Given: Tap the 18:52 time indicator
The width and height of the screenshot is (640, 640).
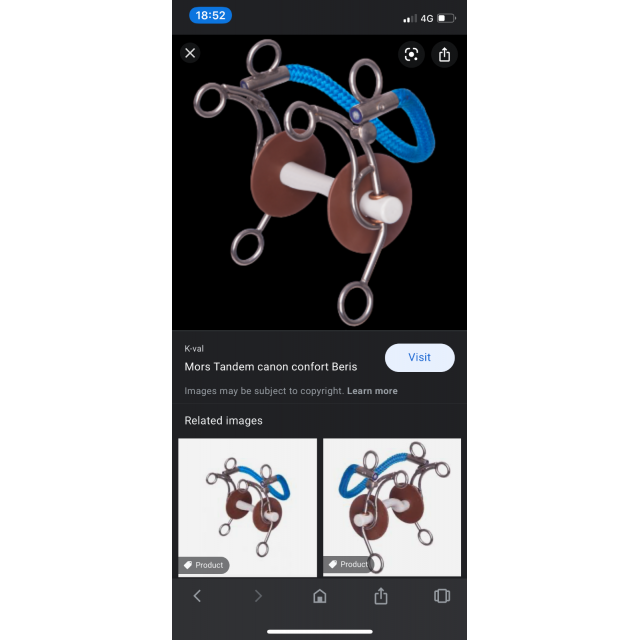Looking at the screenshot, I should tap(210, 16).
